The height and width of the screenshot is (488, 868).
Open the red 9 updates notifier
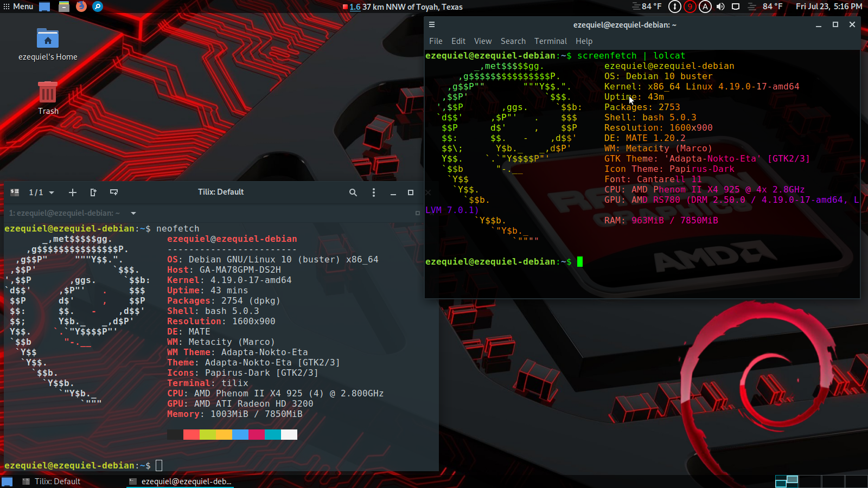coord(690,7)
